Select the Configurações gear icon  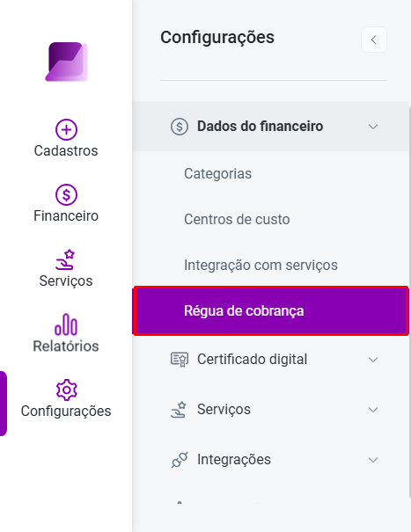67,390
